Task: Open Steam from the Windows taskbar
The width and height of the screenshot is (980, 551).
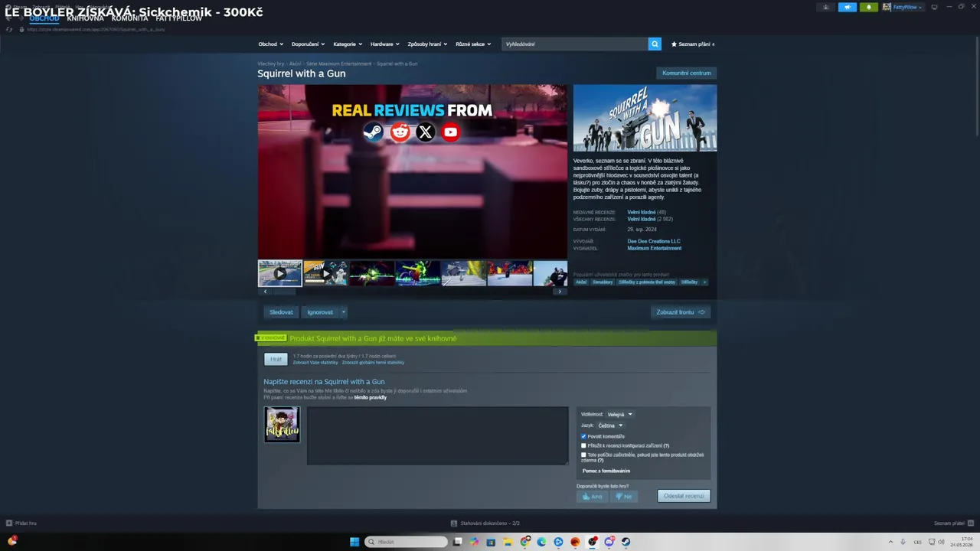Action: pyautogui.click(x=626, y=542)
